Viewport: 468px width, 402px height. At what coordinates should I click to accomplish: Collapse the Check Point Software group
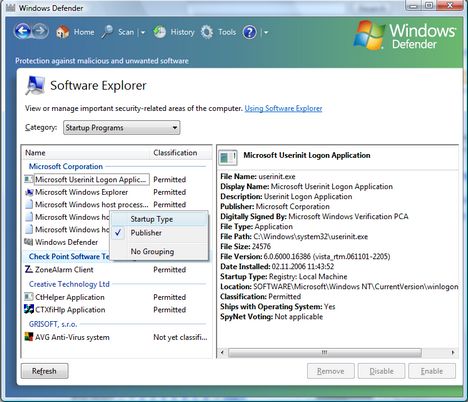click(69, 256)
